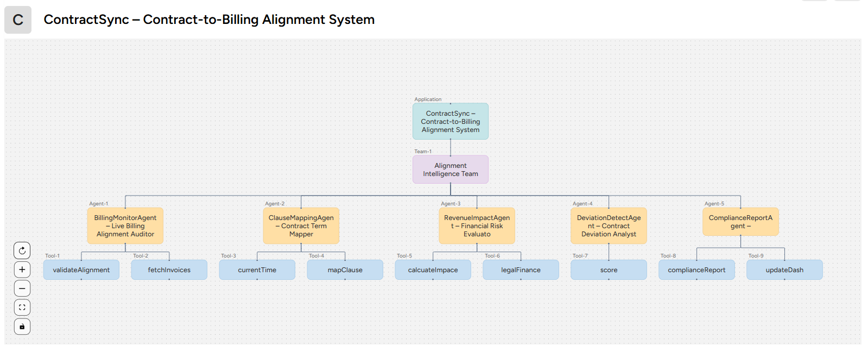Select the validateAlignment tool node
Viewport: 868px width, 351px height.
pyautogui.click(x=81, y=270)
